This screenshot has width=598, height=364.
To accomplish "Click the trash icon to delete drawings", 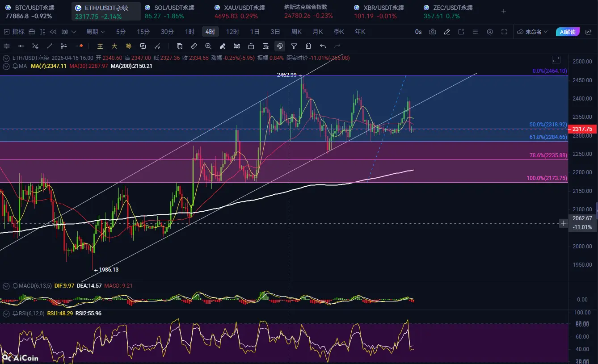I will click(308, 46).
